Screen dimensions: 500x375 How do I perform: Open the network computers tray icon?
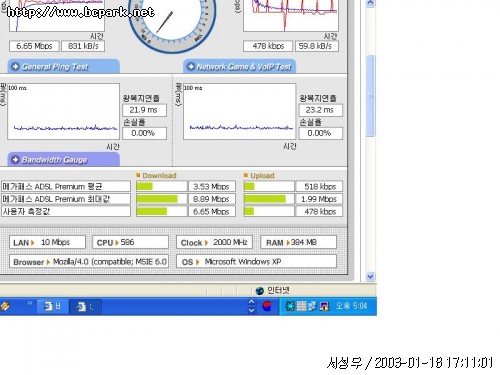click(312, 306)
